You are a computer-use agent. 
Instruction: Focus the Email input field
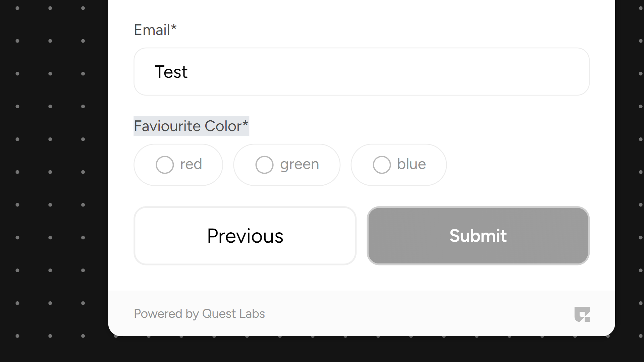pyautogui.click(x=361, y=72)
